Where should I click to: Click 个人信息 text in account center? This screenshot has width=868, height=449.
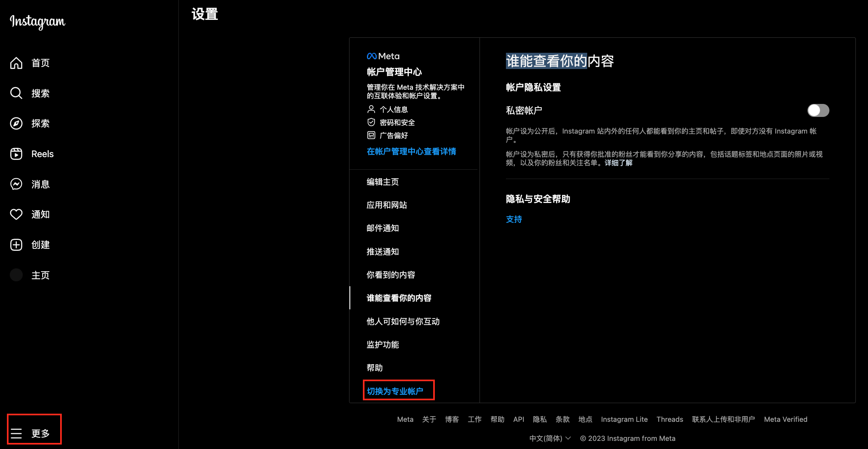point(394,110)
